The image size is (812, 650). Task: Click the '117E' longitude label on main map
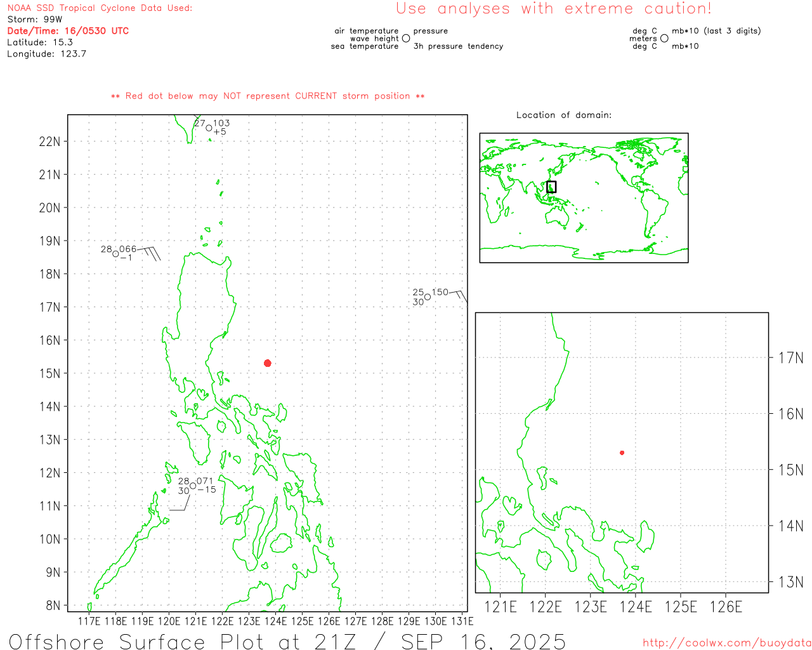tap(89, 621)
